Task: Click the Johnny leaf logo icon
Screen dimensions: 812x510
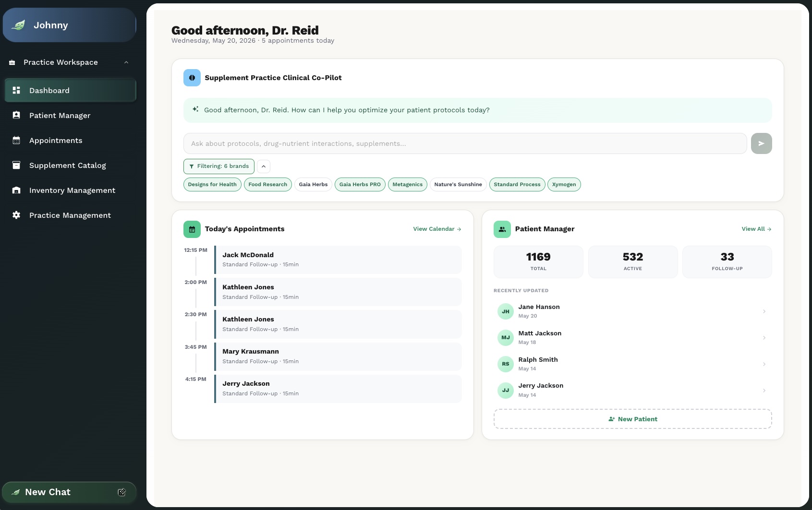Action: [18, 25]
